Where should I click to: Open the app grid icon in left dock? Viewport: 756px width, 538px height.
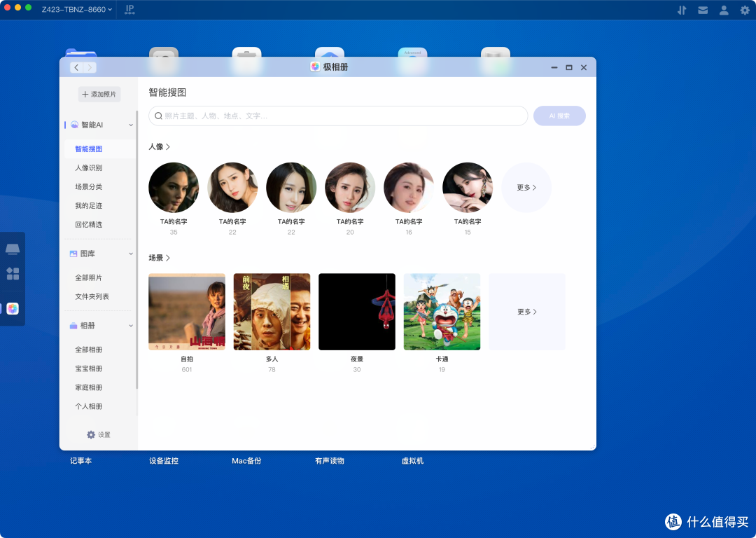coord(13,274)
